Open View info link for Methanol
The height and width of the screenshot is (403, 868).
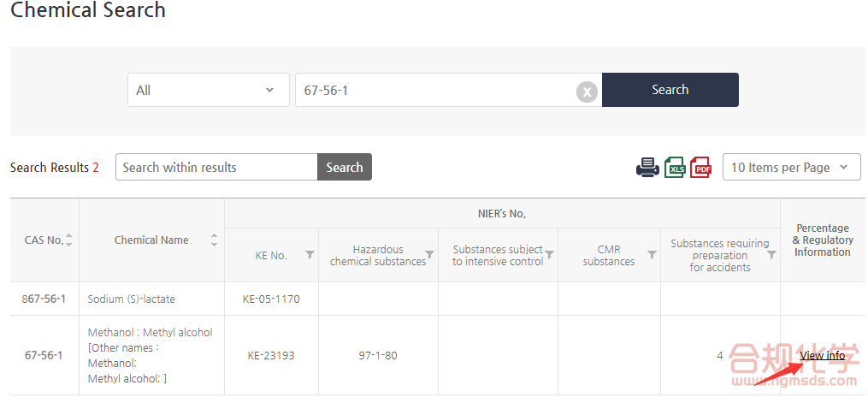tap(822, 356)
